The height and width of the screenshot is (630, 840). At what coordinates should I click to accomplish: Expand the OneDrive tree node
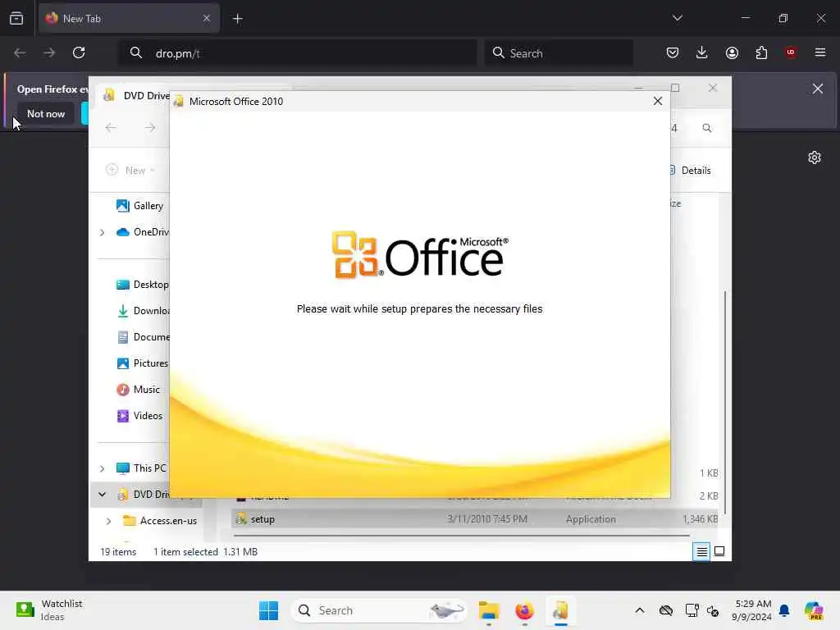(x=103, y=232)
